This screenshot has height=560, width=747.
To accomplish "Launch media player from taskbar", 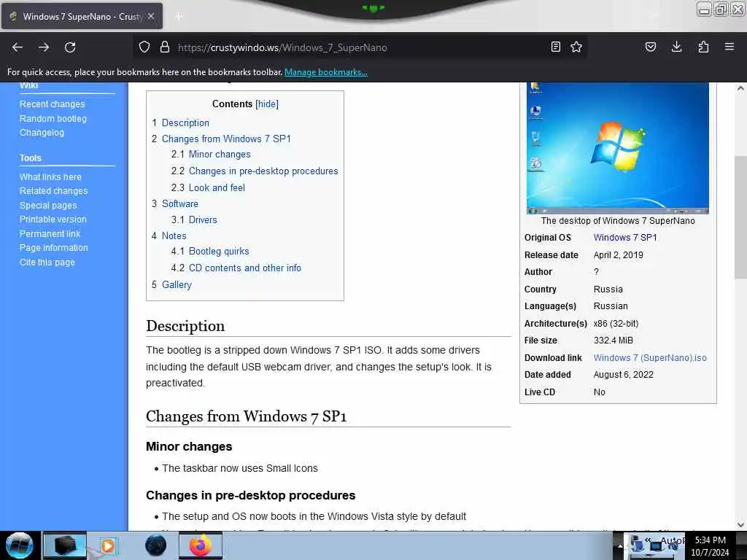I will (x=107, y=545).
